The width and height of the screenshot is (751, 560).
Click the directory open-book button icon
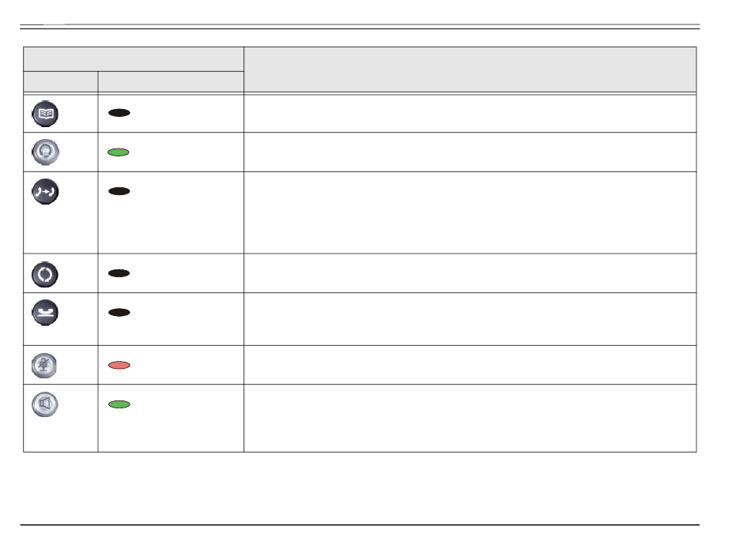pyautogui.click(x=45, y=114)
